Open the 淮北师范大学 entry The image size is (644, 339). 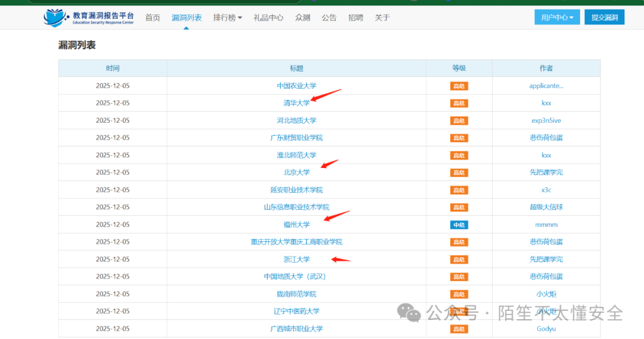point(296,155)
